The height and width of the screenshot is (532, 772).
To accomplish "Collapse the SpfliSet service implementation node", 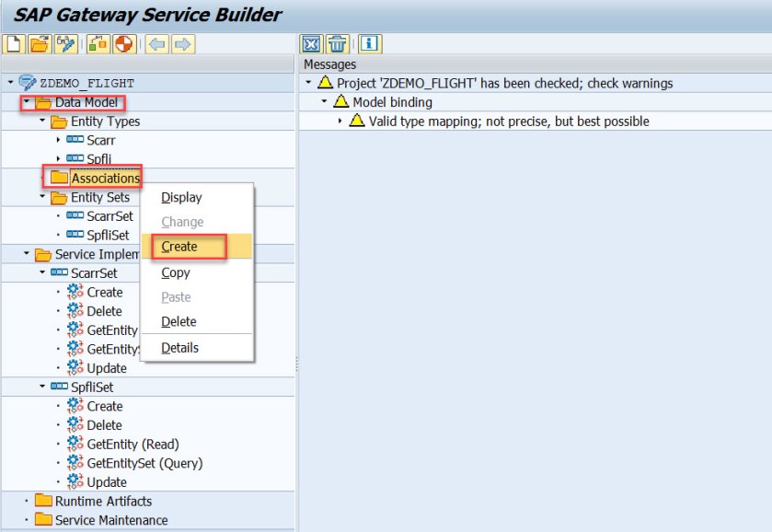I will coord(42,387).
